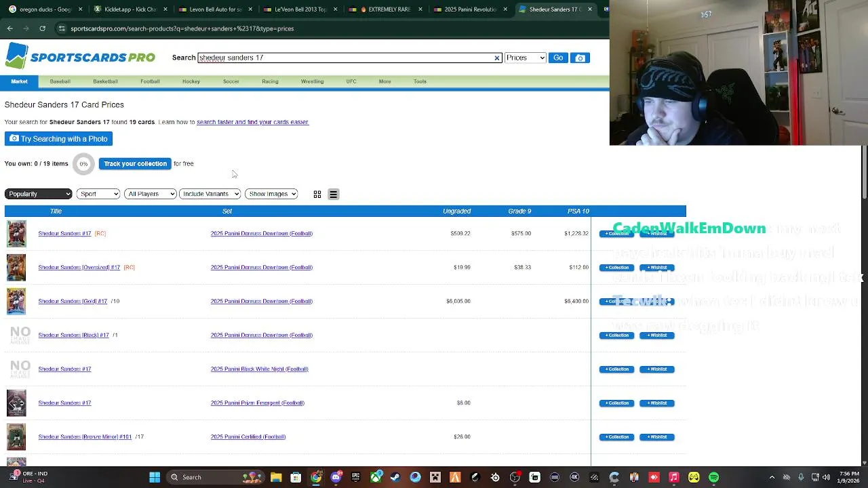The height and width of the screenshot is (488, 868).
Task: Open Microsoft Store from the taskbar
Action: (x=296, y=477)
